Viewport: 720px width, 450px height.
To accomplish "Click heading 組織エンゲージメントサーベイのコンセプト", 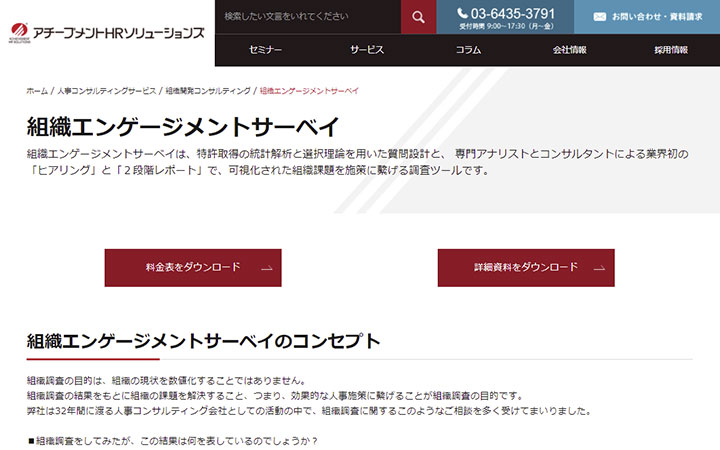I will click(203, 341).
